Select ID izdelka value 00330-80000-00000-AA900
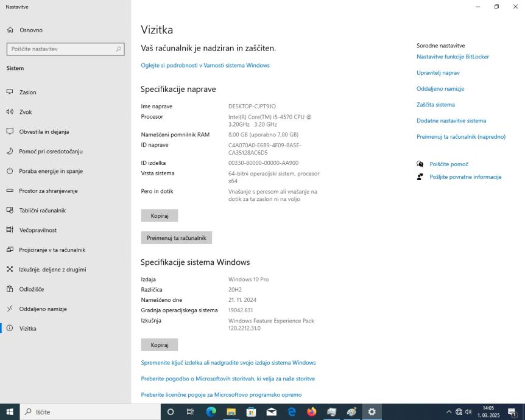This screenshot has height=420, width=525. coord(264,163)
